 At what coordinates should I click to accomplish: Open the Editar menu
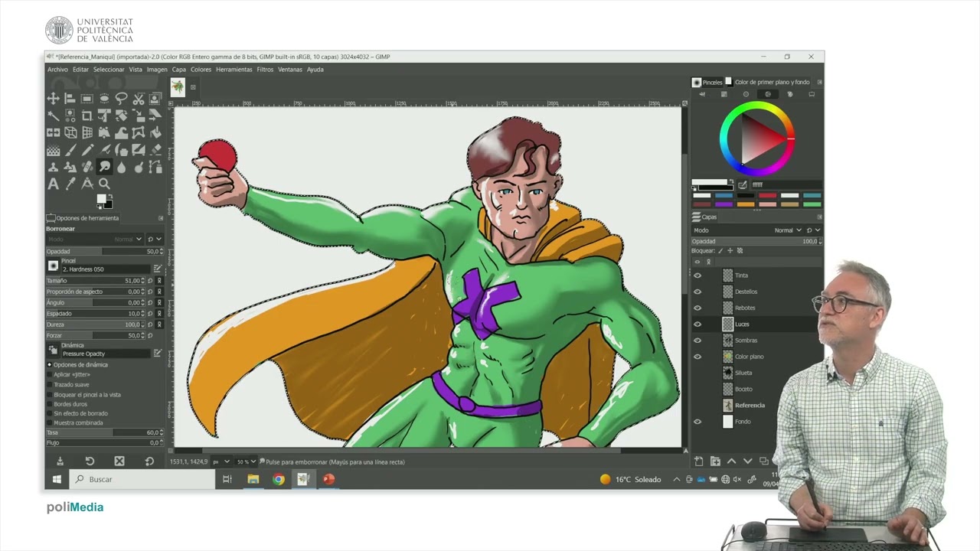pyautogui.click(x=80, y=70)
